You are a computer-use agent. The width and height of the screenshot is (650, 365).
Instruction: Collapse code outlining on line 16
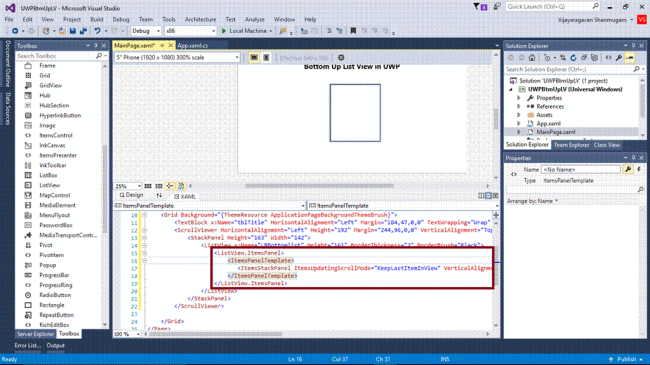144,260
